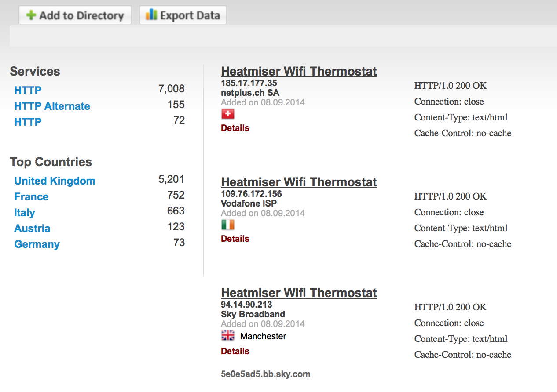The width and height of the screenshot is (557, 392).
Task: View Details for the Vodafone ISP host
Action: (x=235, y=239)
